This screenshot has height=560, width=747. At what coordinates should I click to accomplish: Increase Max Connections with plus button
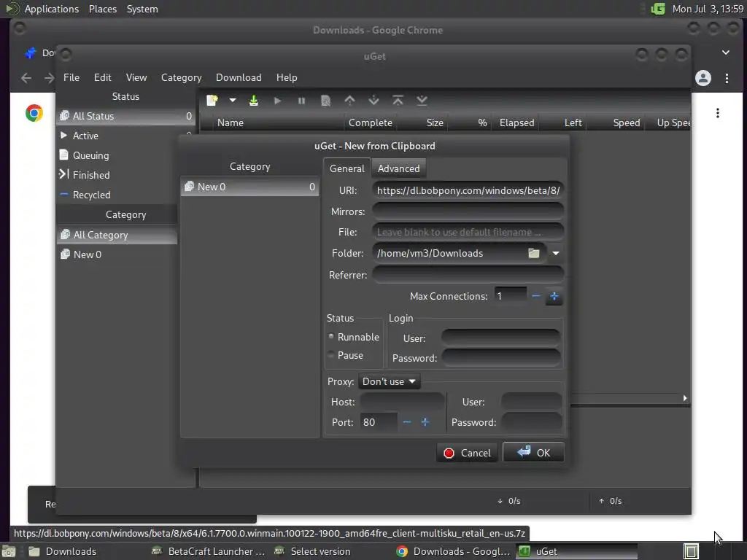point(554,296)
